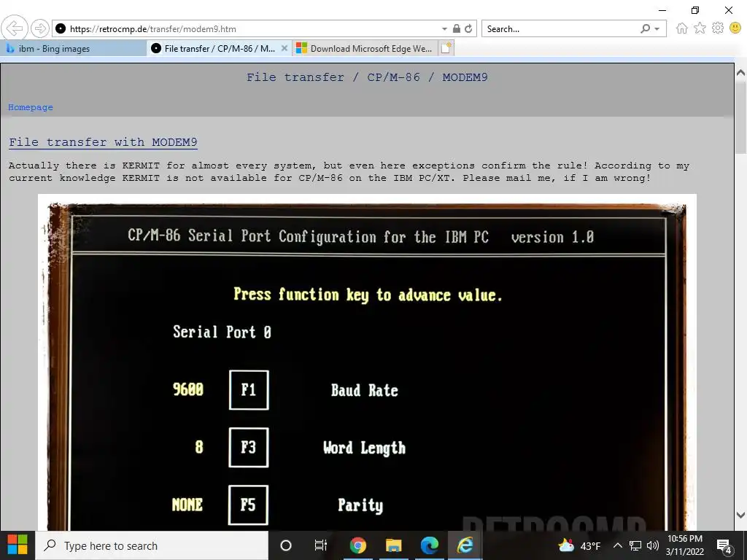Click the smiley feedback icon
Screen dimensions: 747x560
[x=735, y=28]
